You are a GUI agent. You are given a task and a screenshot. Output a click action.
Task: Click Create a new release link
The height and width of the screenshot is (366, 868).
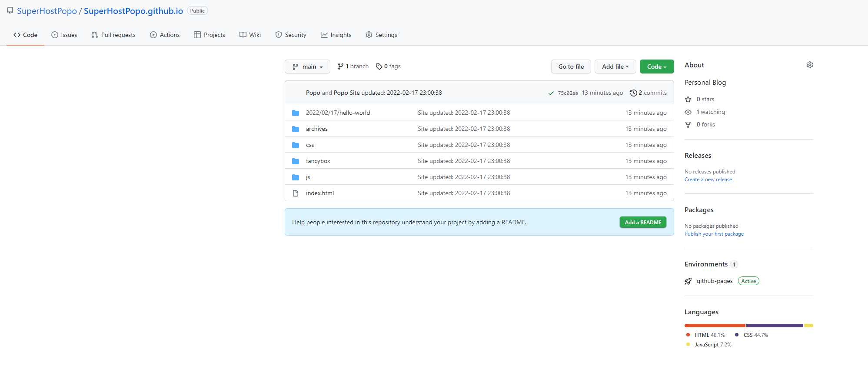(x=708, y=180)
